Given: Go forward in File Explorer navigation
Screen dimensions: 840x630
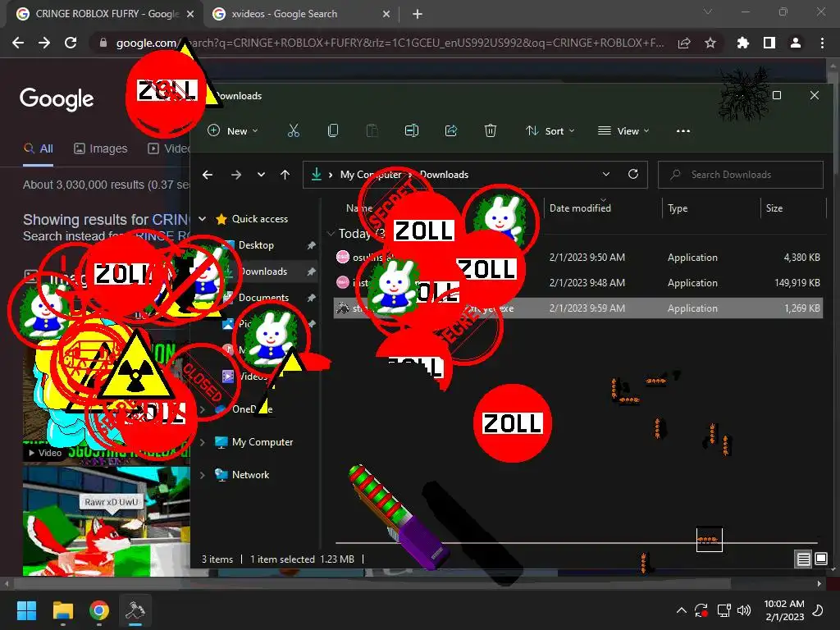Looking at the screenshot, I should (235, 175).
